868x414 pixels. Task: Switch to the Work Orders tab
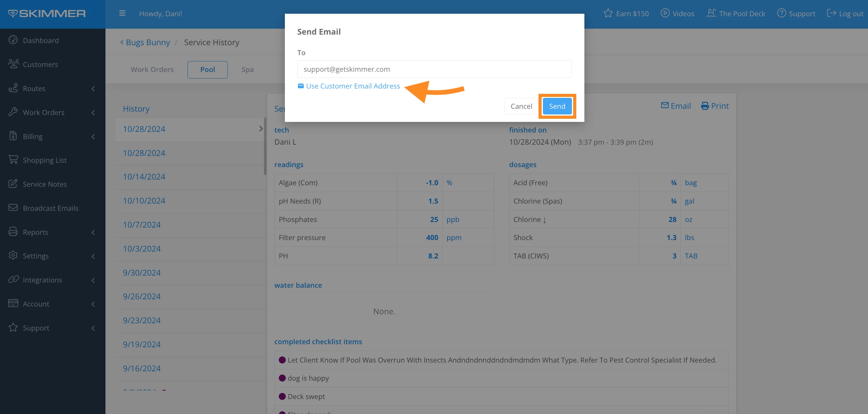pyautogui.click(x=152, y=70)
